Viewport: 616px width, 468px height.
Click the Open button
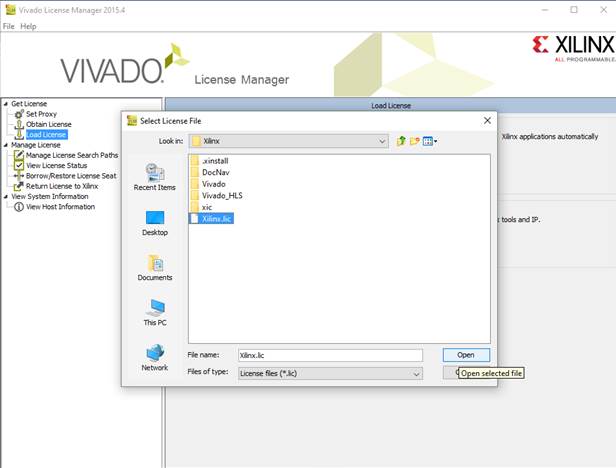point(466,355)
